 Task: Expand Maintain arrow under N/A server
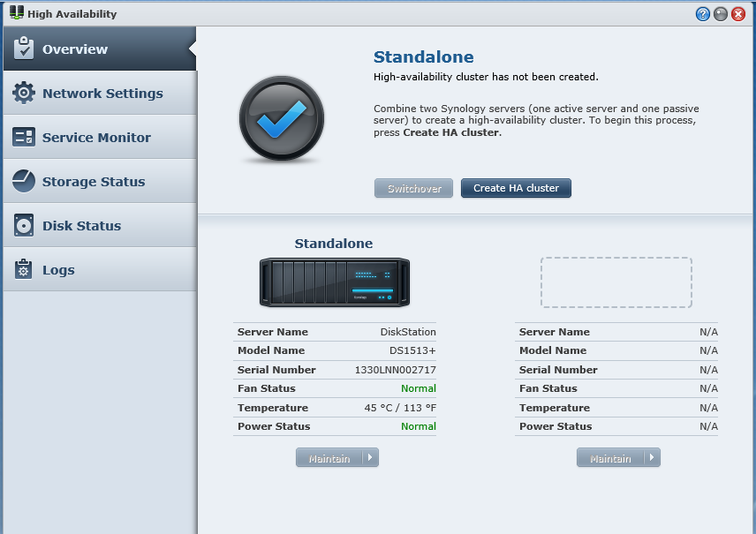[x=652, y=457]
